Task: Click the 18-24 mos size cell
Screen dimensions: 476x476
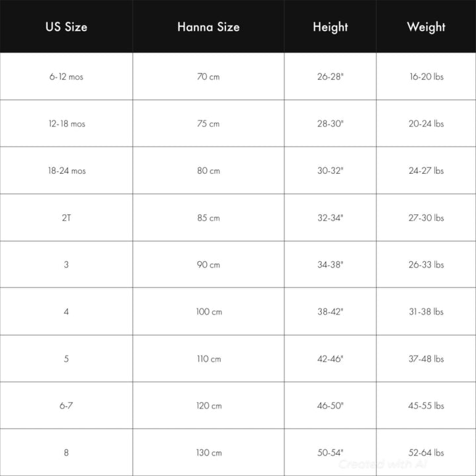Action: (x=66, y=171)
